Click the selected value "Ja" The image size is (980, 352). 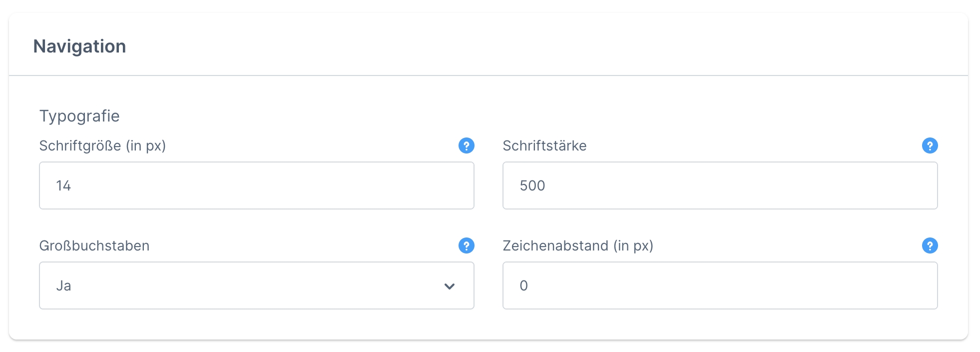[63, 285]
